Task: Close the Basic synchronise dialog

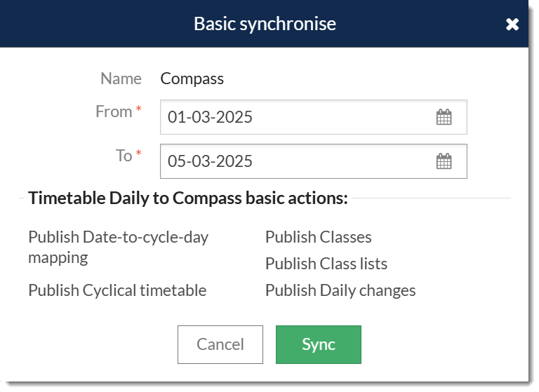Action: pos(512,25)
